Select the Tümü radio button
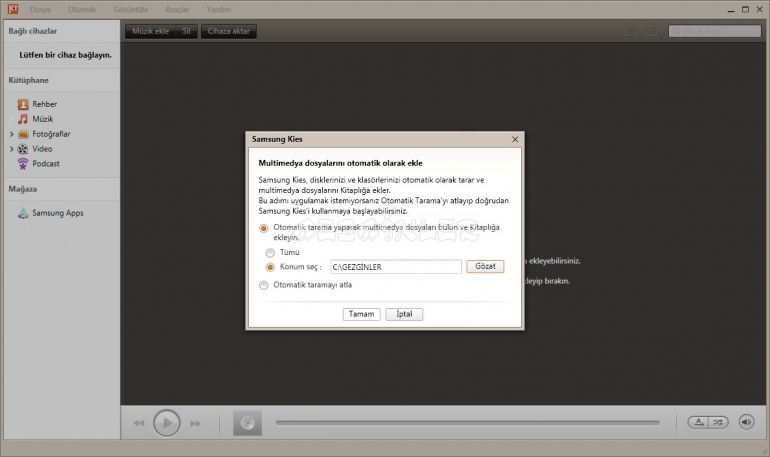The image size is (770, 457). point(270,253)
